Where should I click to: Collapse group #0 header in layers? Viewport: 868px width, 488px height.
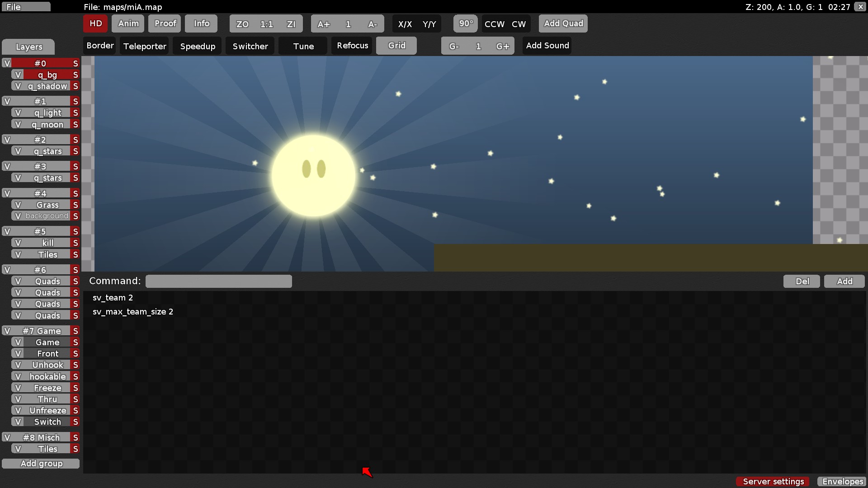click(40, 63)
